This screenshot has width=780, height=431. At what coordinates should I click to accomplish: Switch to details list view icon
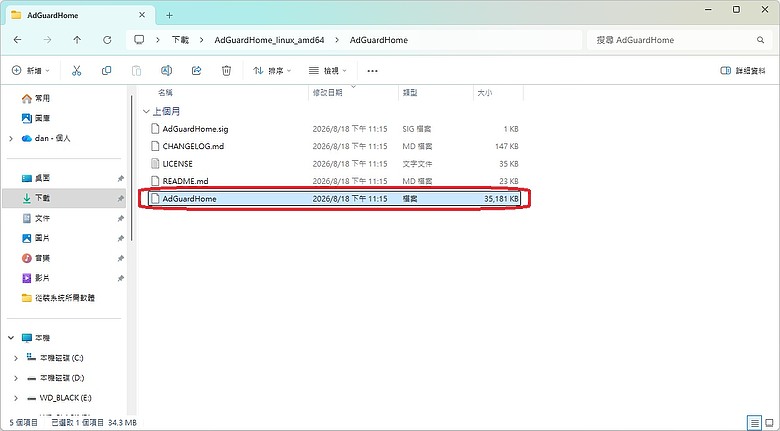point(755,423)
